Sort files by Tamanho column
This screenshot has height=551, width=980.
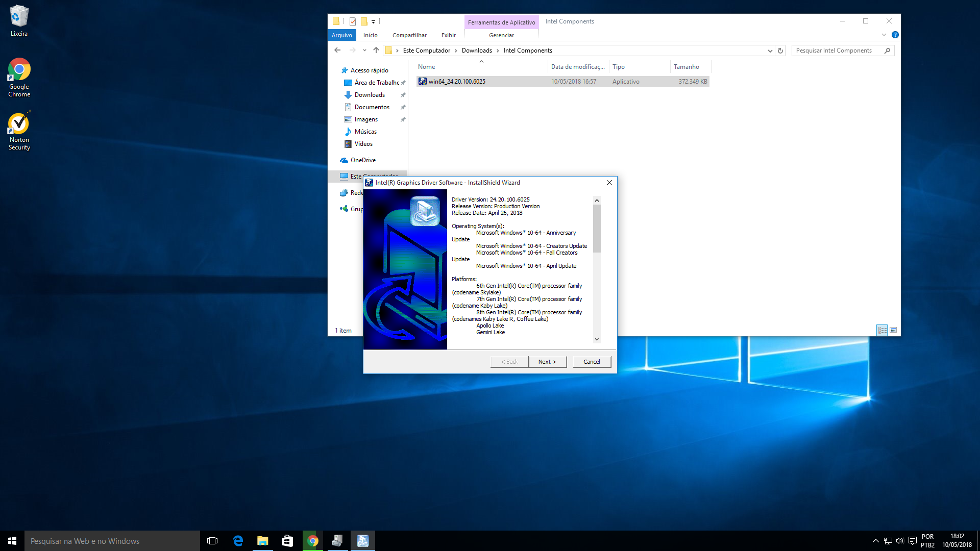coord(690,67)
